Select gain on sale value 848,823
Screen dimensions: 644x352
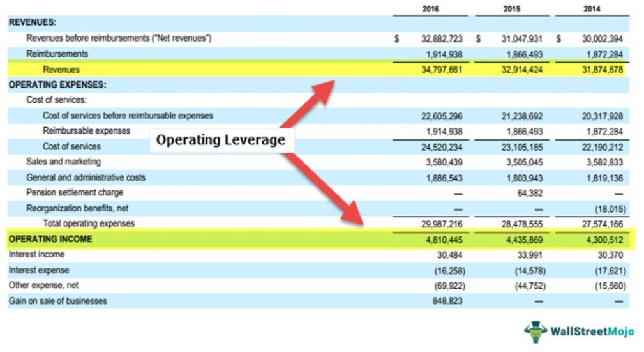point(447,301)
